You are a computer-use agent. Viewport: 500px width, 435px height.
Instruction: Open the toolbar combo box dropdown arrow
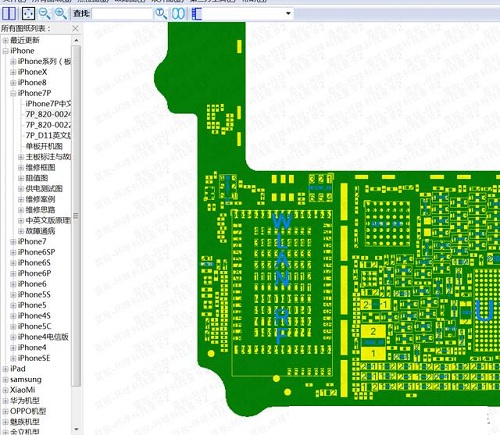pos(288,14)
